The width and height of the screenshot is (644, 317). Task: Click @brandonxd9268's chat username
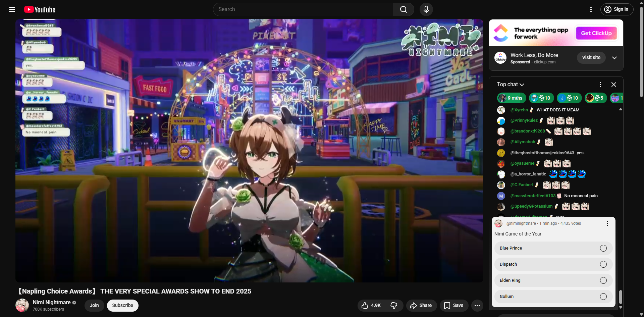(528, 131)
